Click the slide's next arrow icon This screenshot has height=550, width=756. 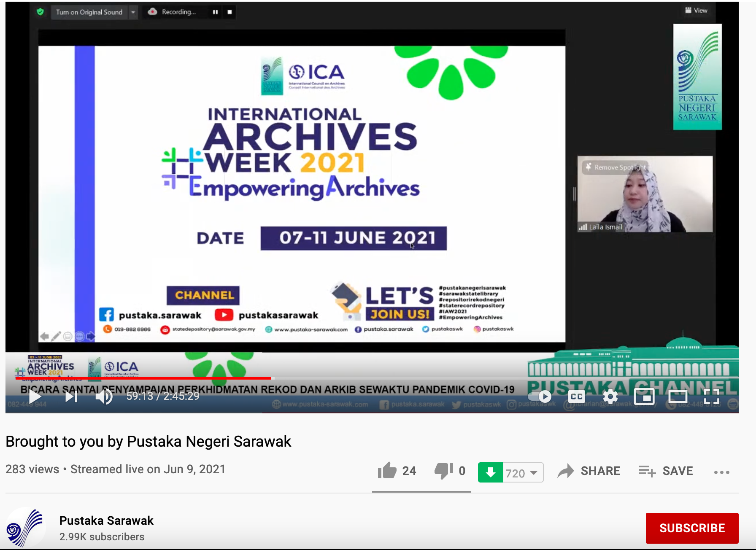click(x=90, y=336)
